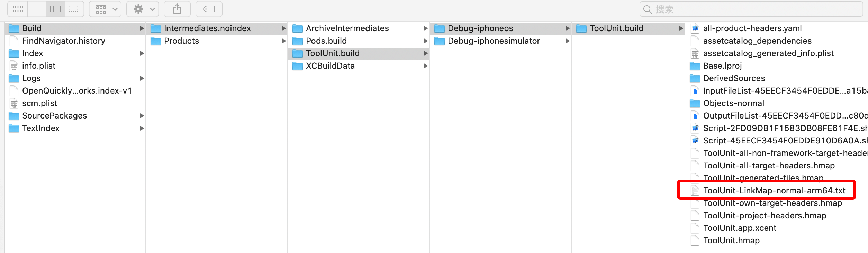This screenshot has width=868, height=253.
Task: Select column view mode
Action: (55, 9)
